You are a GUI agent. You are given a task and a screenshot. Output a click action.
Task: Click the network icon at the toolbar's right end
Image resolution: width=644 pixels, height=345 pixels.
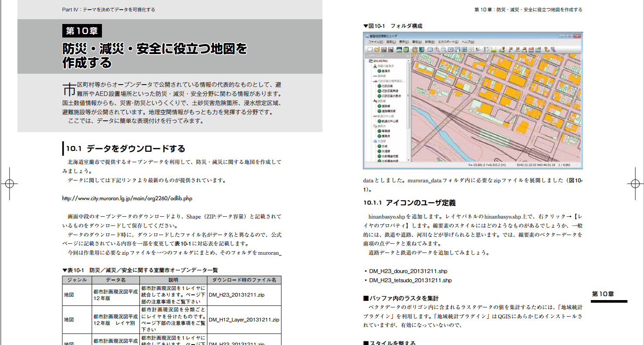click(553, 49)
